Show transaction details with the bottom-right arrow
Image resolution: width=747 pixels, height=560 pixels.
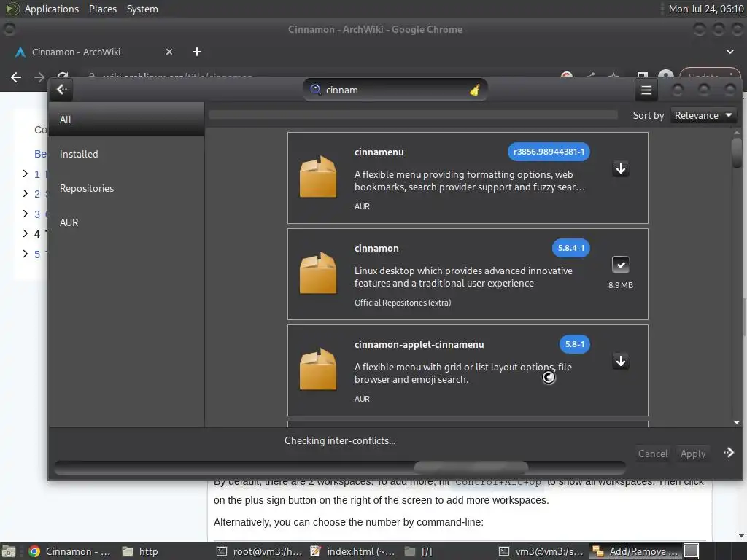click(729, 453)
